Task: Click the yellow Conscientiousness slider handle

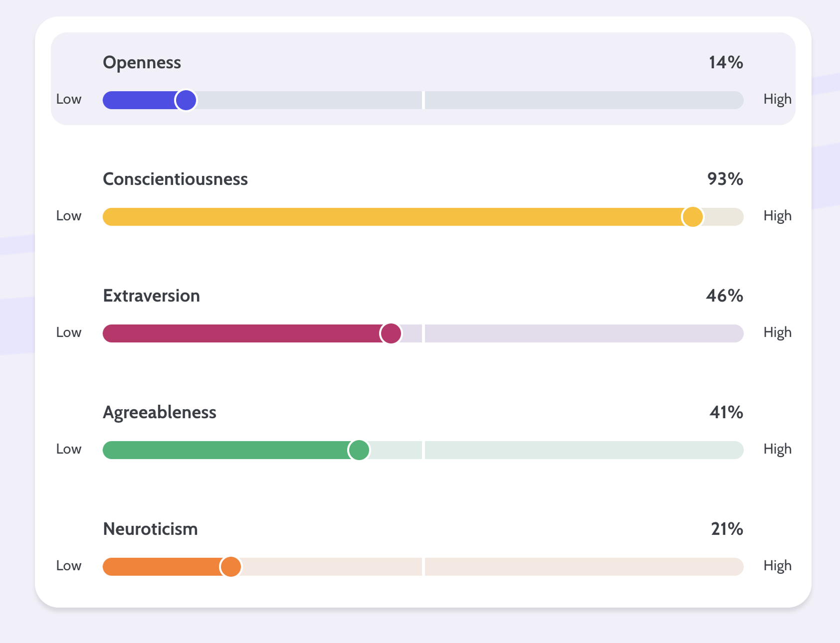Action: point(692,217)
